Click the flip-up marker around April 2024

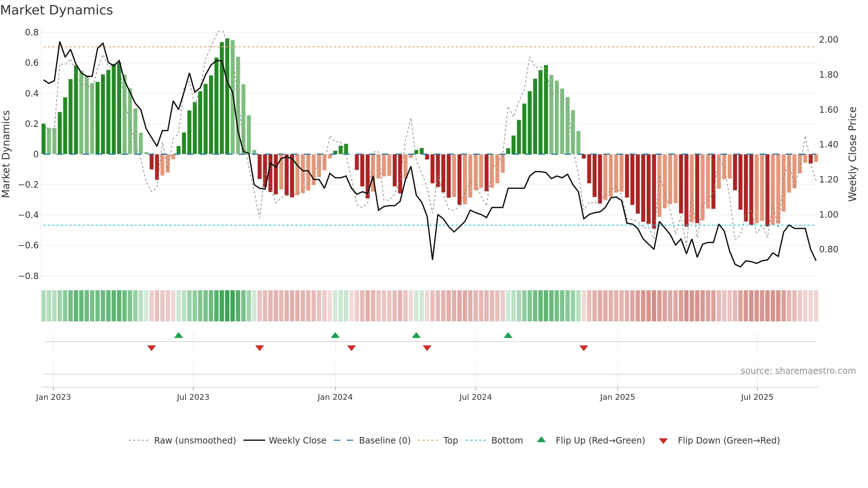(416, 335)
